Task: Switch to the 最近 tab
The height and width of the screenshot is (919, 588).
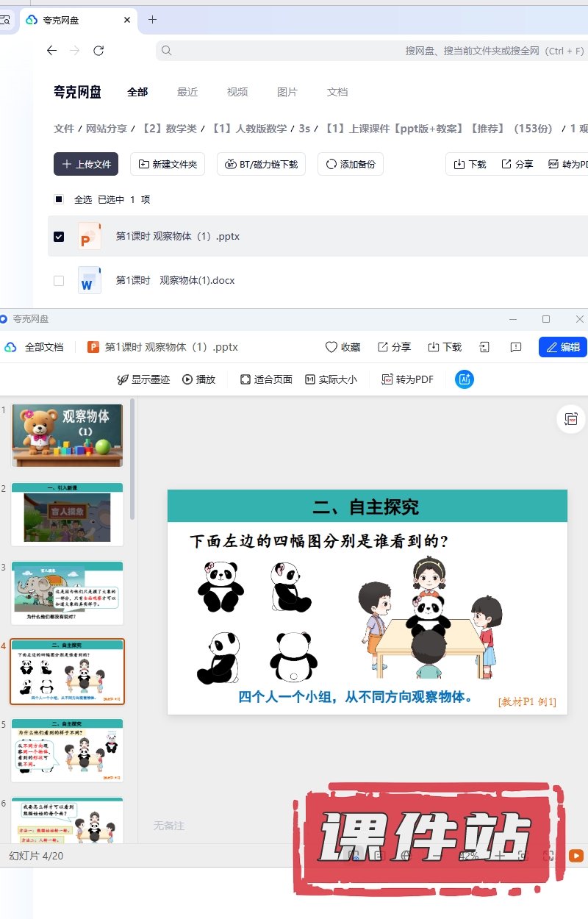Action: [187, 92]
